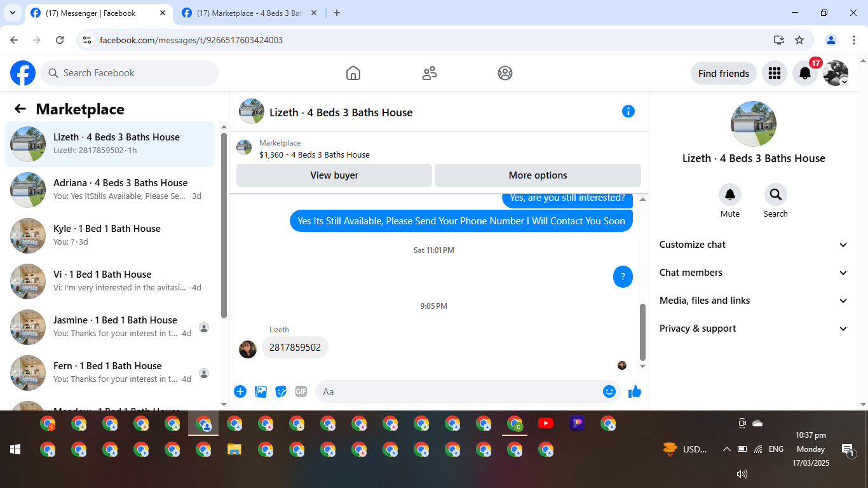Open File Explorer from the taskbar

(x=234, y=450)
